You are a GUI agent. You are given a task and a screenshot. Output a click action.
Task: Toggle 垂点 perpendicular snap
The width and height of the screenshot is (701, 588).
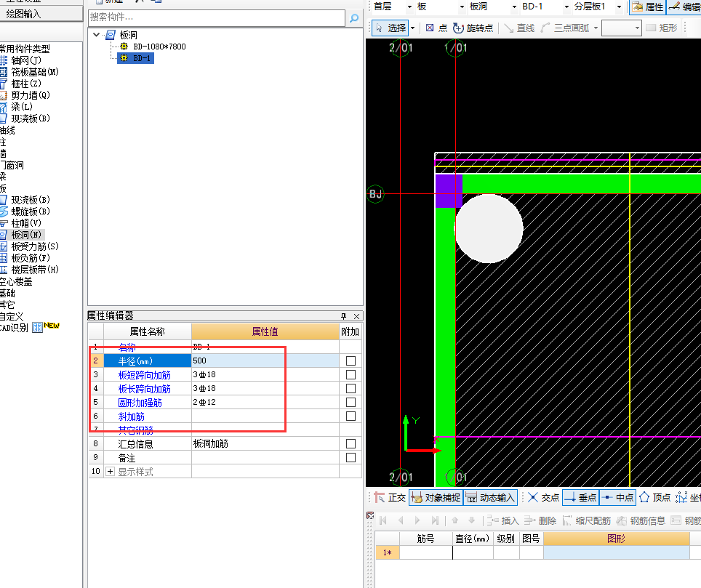click(580, 497)
